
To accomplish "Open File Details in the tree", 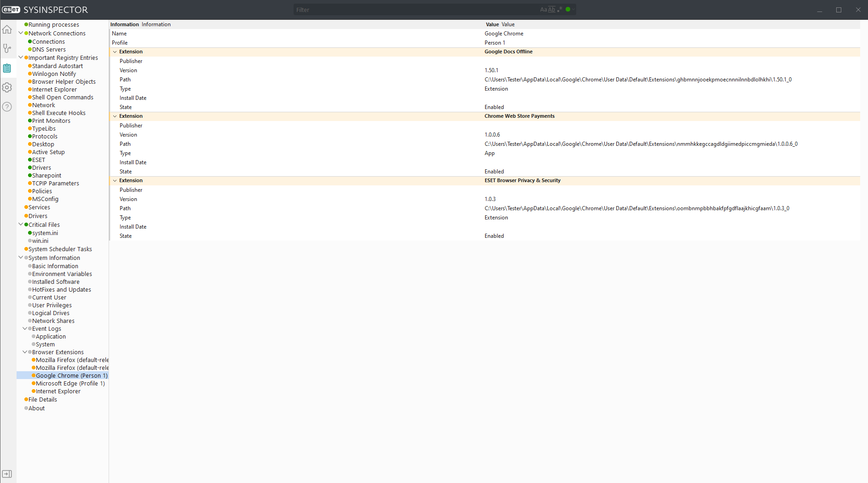I will 43,400.
